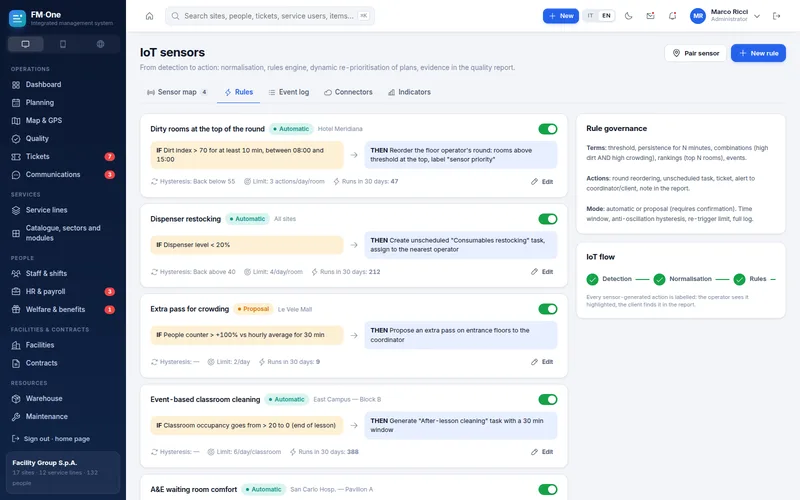Open Welfare & benefits in sidebar

tap(63, 310)
